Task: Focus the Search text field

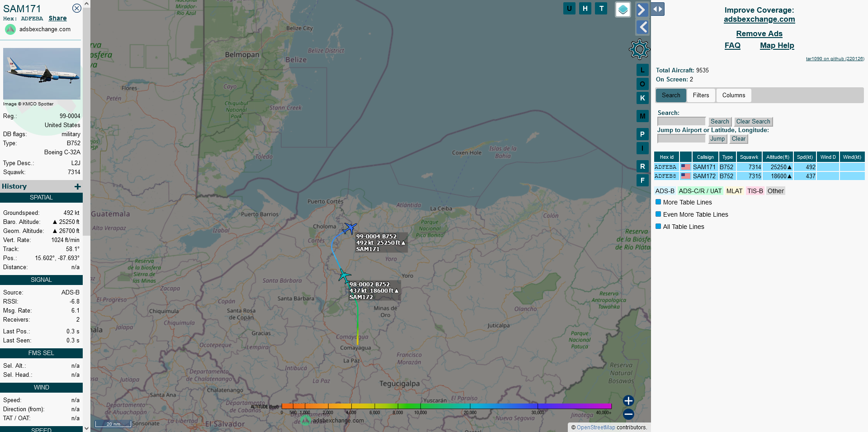Action: [681, 121]
